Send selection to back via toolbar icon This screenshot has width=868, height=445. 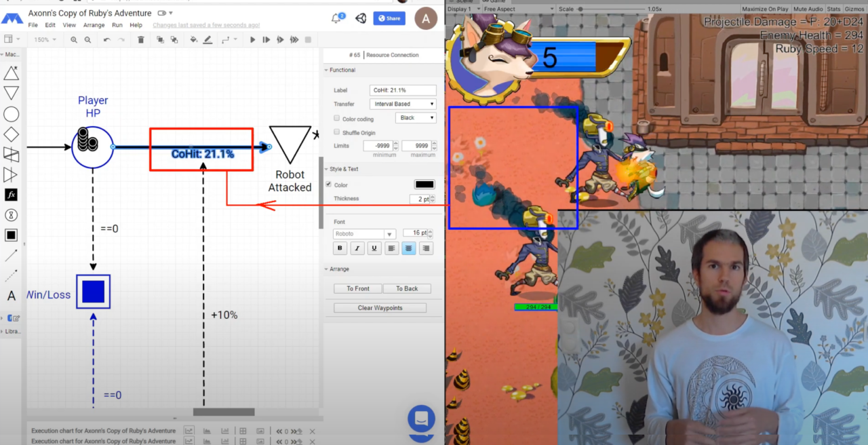coord(174,40)
